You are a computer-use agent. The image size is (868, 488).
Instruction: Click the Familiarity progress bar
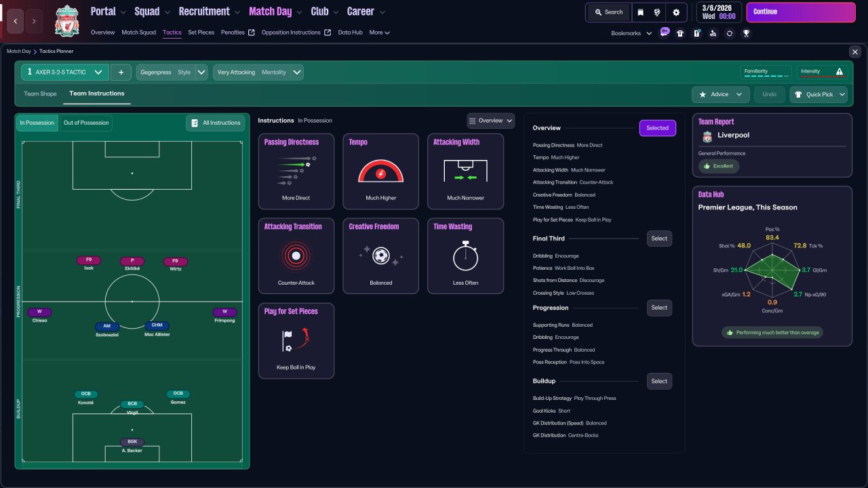[766, 77]
